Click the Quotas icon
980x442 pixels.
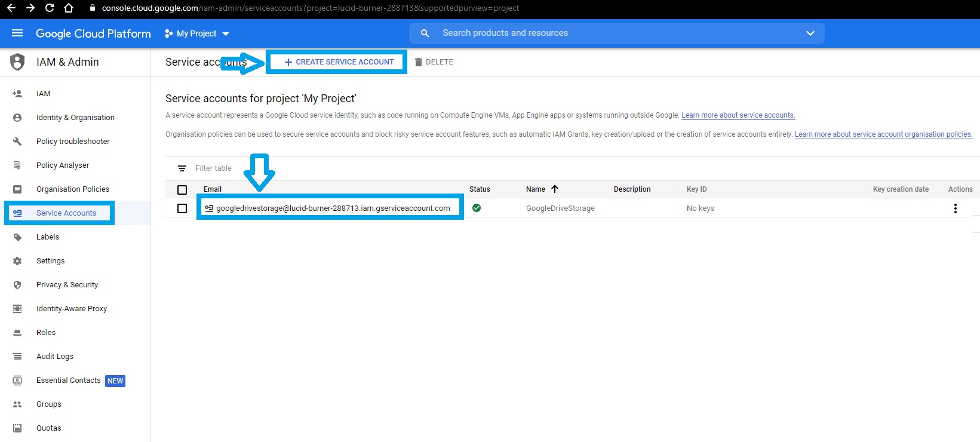pos(17,428)
